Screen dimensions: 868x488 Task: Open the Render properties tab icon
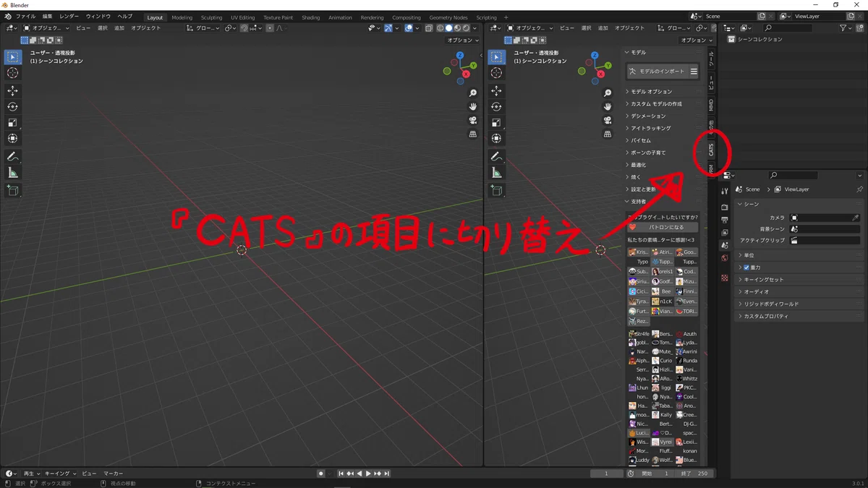(x=725, y=207)
